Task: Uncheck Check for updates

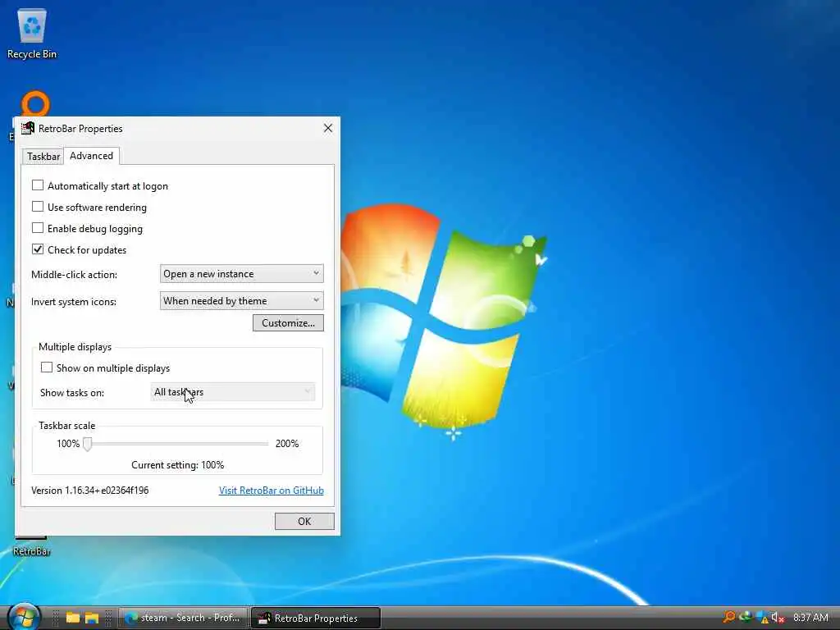Action: point(38,249)
